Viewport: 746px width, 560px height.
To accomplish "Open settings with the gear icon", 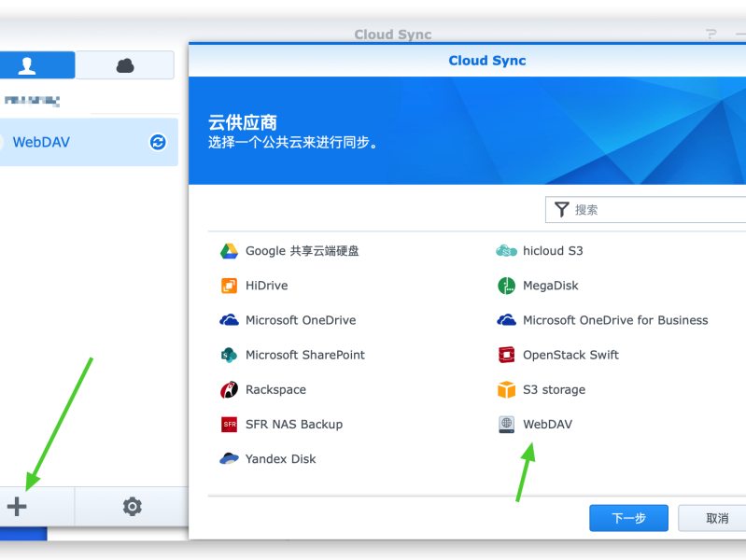I will [x=133, y=506].
